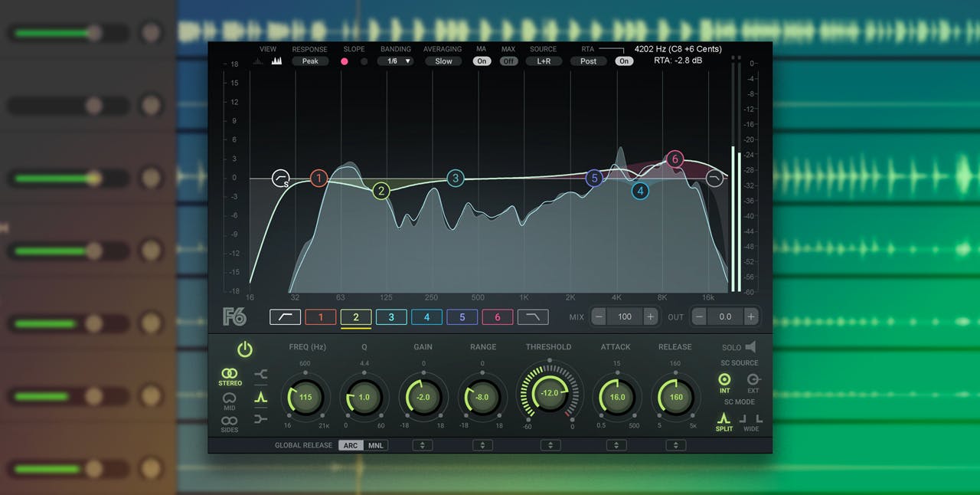Click the Peak response button

(x=310, y=61)
